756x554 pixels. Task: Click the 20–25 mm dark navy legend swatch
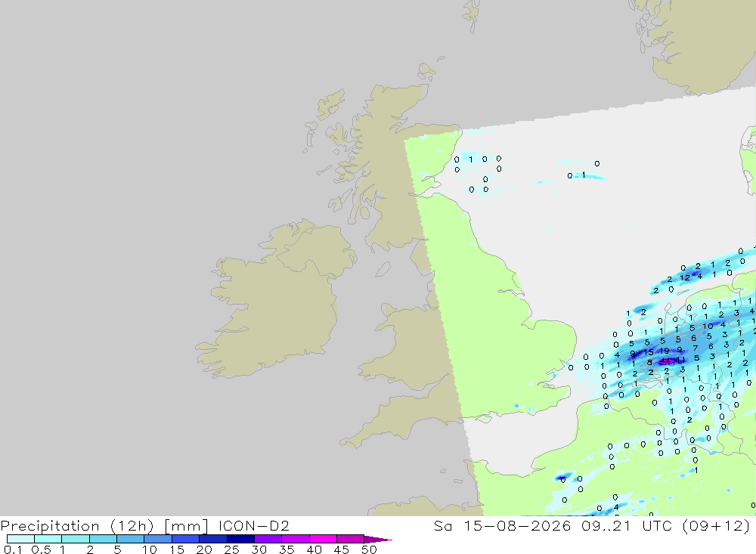pos(213,539)
